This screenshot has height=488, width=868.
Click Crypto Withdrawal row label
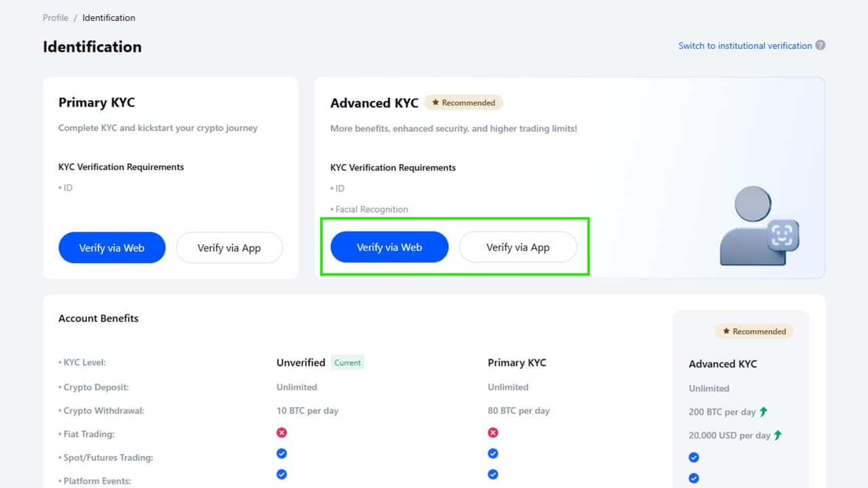tap(102, 410)
